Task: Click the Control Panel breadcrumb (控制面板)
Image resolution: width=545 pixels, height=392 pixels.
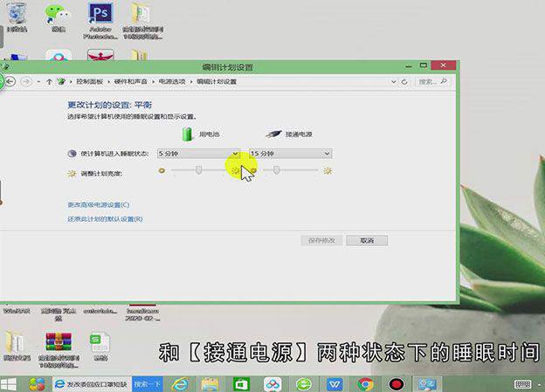Action: (x=90, y=82)
